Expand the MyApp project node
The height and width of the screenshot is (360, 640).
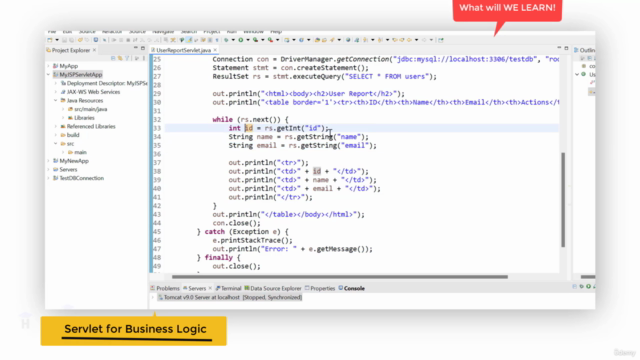(x=49, y=66)
